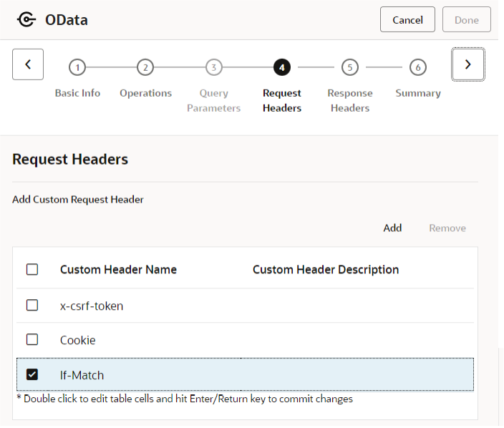Viewport: 504px width, 428px height.
Task: Click the Request Headers section heading
Action: pos(70,160)
